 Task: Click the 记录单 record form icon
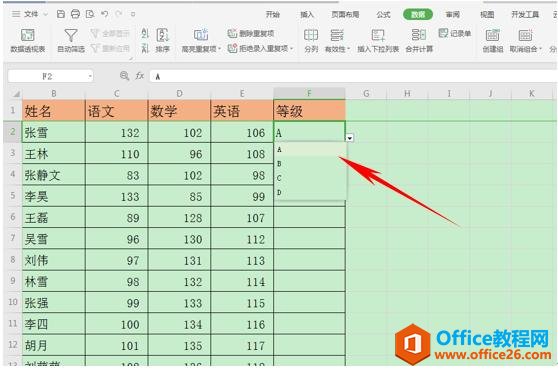[x=443, y=33]
